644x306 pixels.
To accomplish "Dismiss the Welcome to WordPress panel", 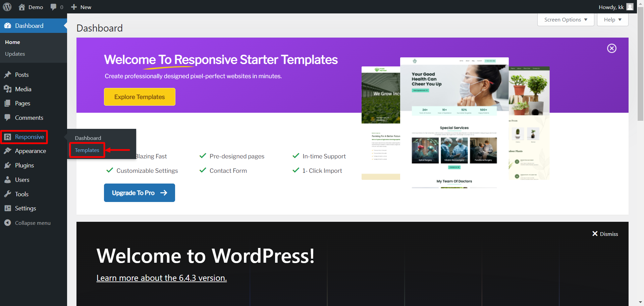I will [605, 234].
